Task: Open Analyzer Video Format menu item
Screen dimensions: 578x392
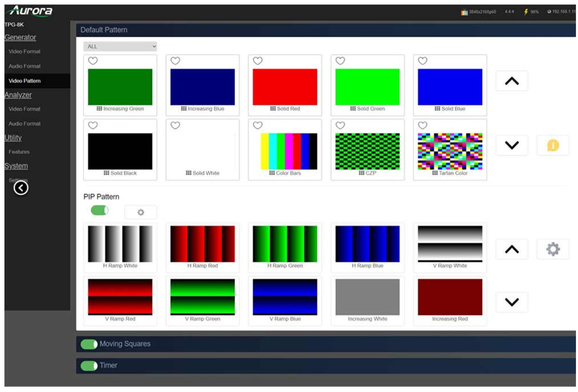Action: 24,109
